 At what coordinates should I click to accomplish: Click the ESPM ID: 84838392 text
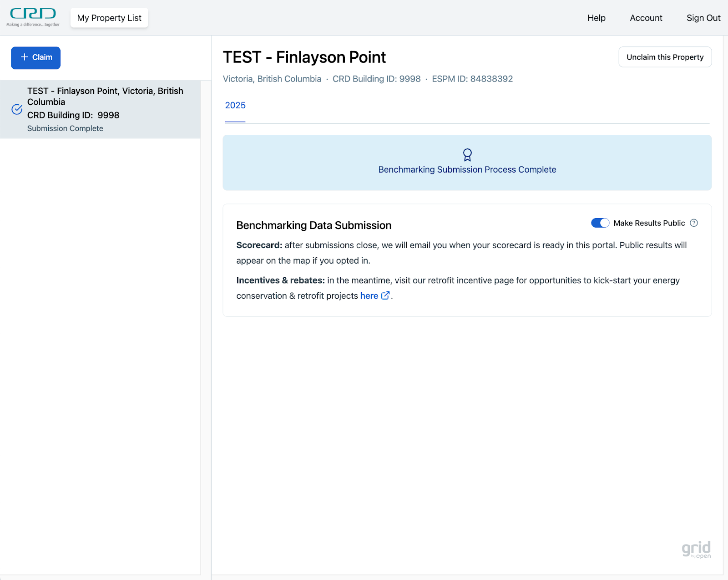coord(472,79)
